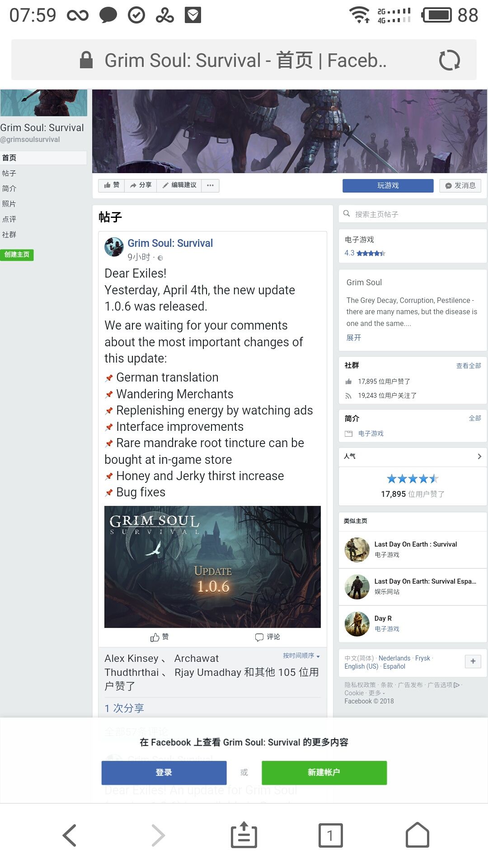The height and width of the screenshot is (868, 488).
Task: Select the 照片 tab in the sidebar
Action: 9,204
